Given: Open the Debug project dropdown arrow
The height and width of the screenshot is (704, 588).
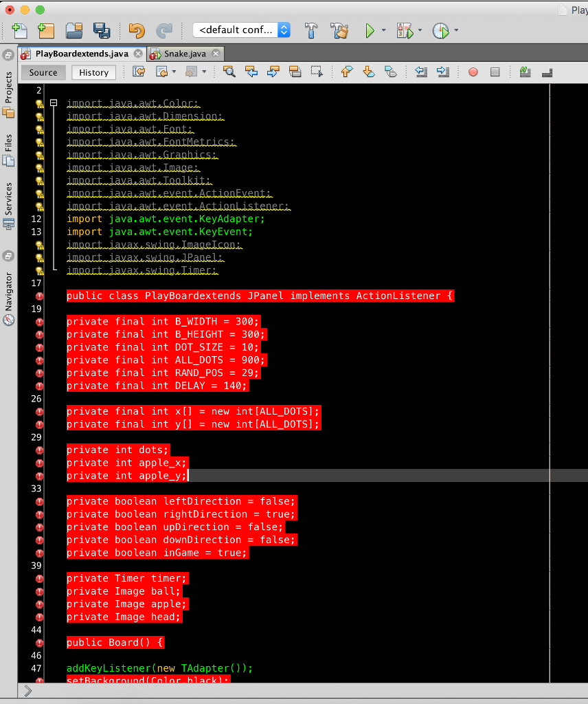Looking at the screenshot, I should click(418, 30).
